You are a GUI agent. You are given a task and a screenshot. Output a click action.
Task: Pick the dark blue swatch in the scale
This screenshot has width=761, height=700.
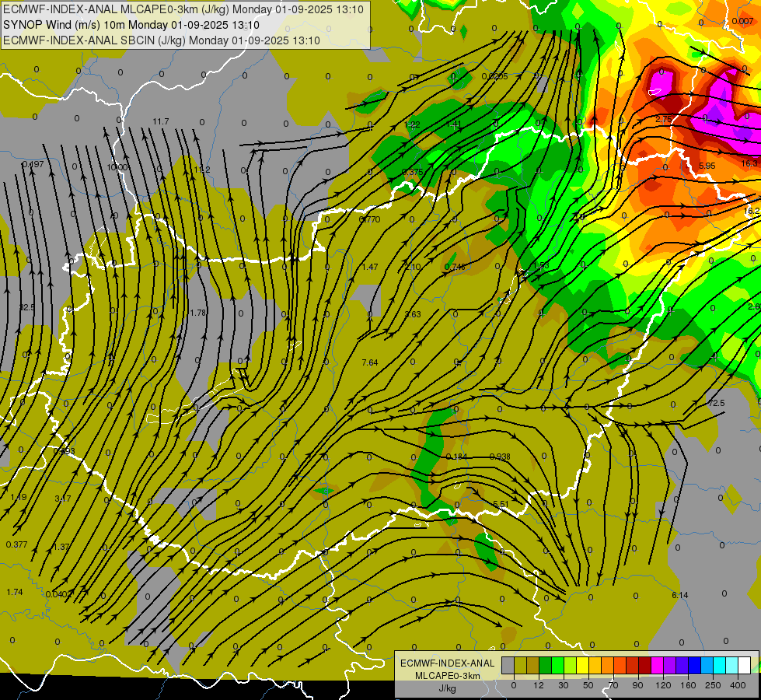pos(695,665)
